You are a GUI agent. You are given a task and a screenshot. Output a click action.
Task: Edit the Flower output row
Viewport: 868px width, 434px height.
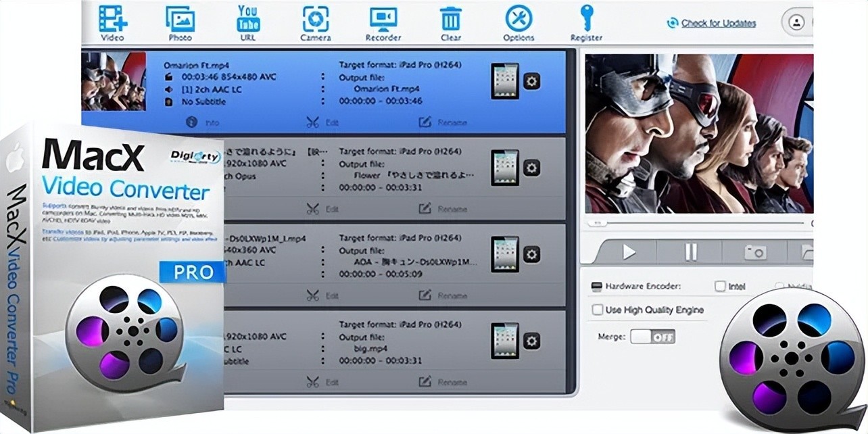[x=322, y=209]
